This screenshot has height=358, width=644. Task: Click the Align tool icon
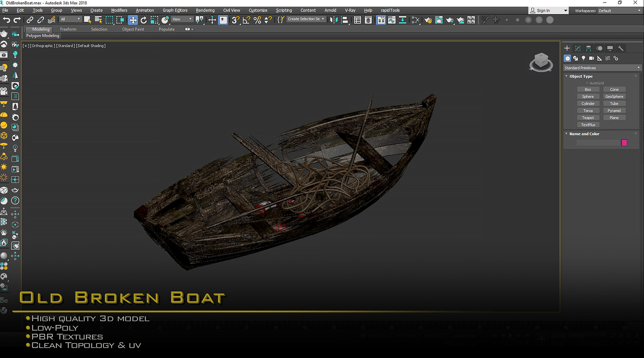coord(344,20)
